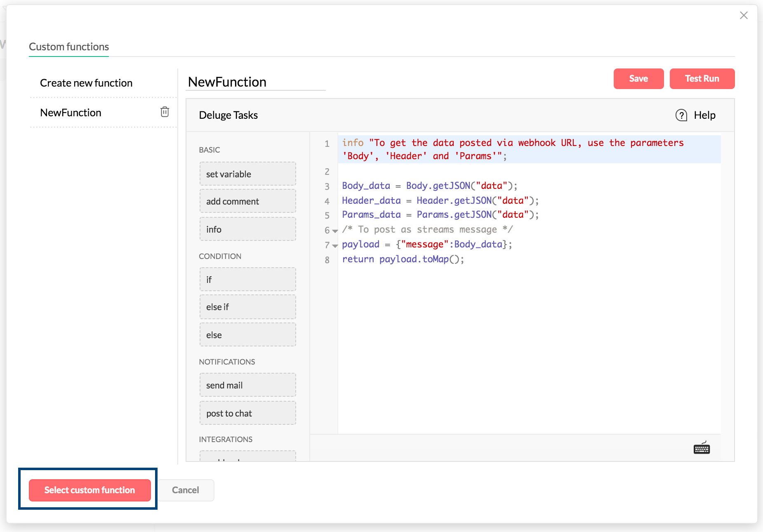Select Create new function in sidebar
This screenshot has width=763, height=532.
pos(86,83)
